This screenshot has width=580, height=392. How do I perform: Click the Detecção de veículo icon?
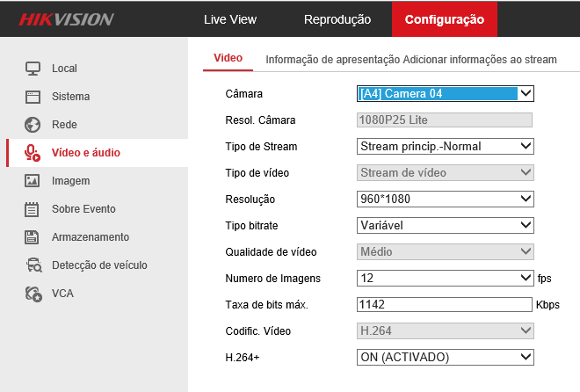pyautogui.click(x=33, y=265)
